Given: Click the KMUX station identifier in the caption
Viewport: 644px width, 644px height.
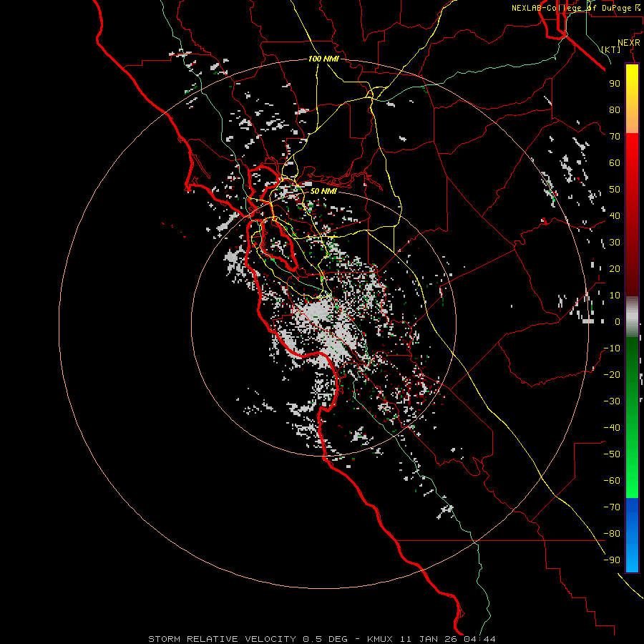Looking at the screenshot, I should tap(379, 639).
